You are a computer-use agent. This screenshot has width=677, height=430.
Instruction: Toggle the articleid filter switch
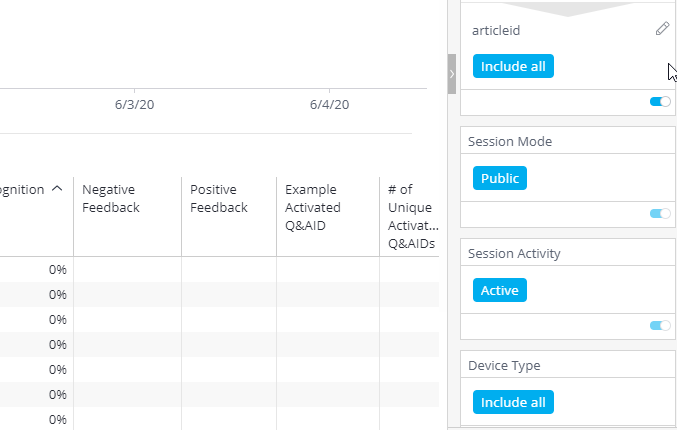[660, 101]
